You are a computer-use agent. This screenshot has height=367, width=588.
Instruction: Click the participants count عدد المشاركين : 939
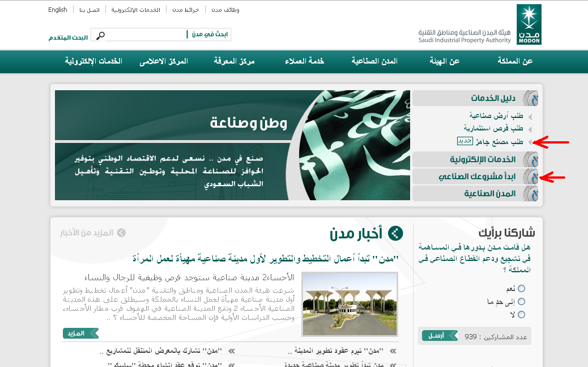(496, 337)
